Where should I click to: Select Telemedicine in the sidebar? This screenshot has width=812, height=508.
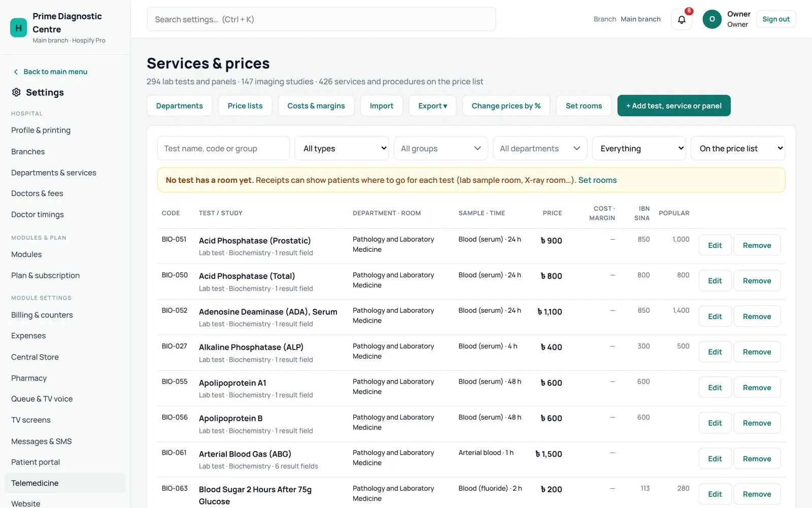[x=65, y=483]
